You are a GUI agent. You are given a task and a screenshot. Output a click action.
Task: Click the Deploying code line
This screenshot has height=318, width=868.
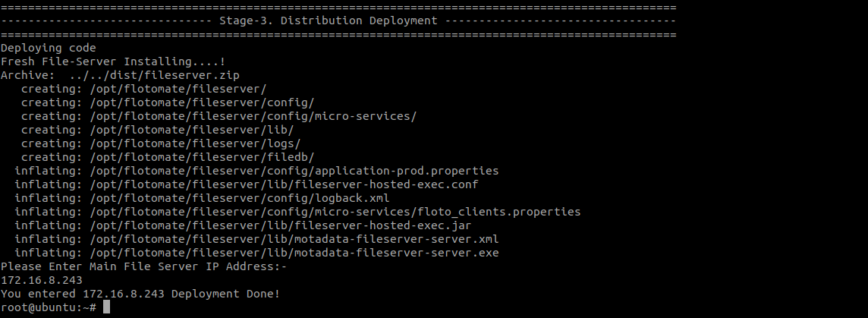coord(48,49)
